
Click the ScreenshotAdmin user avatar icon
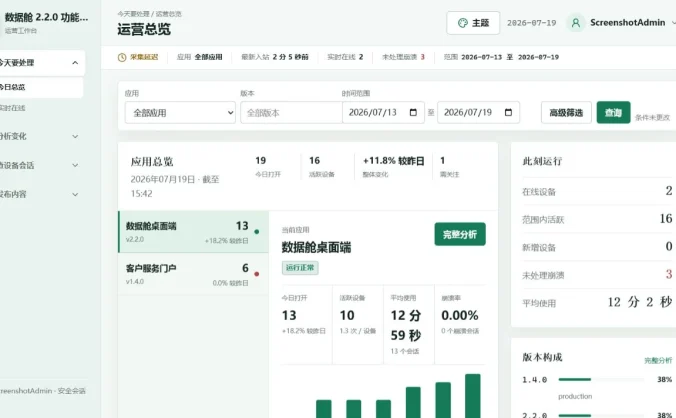point(576,23)
